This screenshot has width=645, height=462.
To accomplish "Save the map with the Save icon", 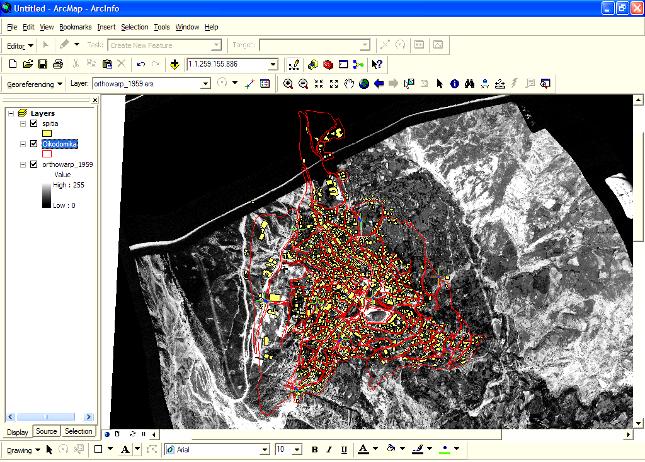I will tap(42, 64).
